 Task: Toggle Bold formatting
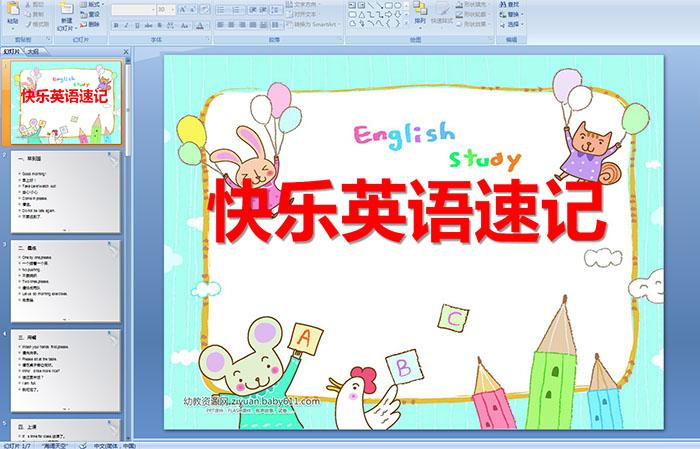(116, 25)
